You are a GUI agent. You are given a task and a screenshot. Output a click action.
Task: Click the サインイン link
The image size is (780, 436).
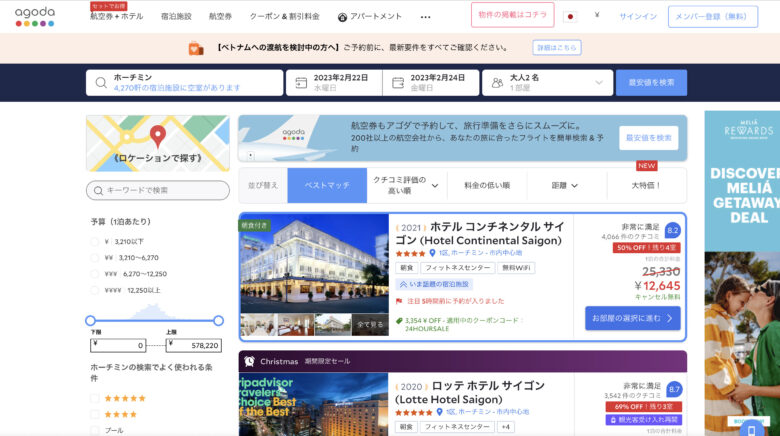click(638, 16)
